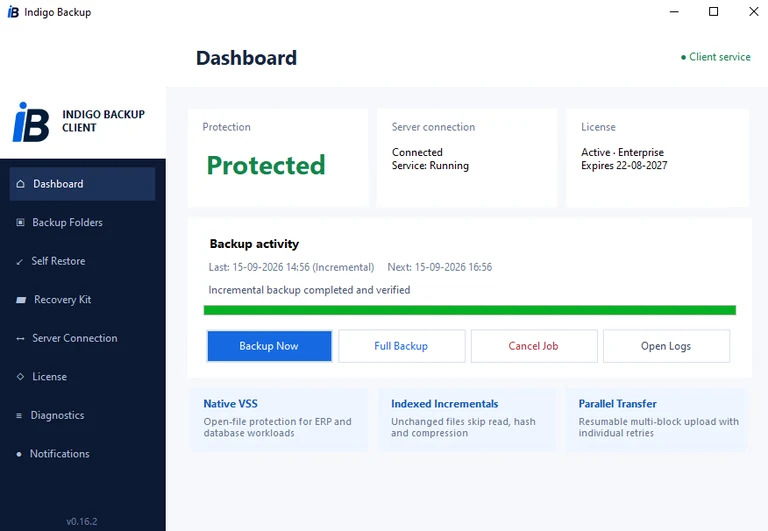Click the 'Server connection' card label
Viewport: 768px width, 531px height.
coord(433,127)
